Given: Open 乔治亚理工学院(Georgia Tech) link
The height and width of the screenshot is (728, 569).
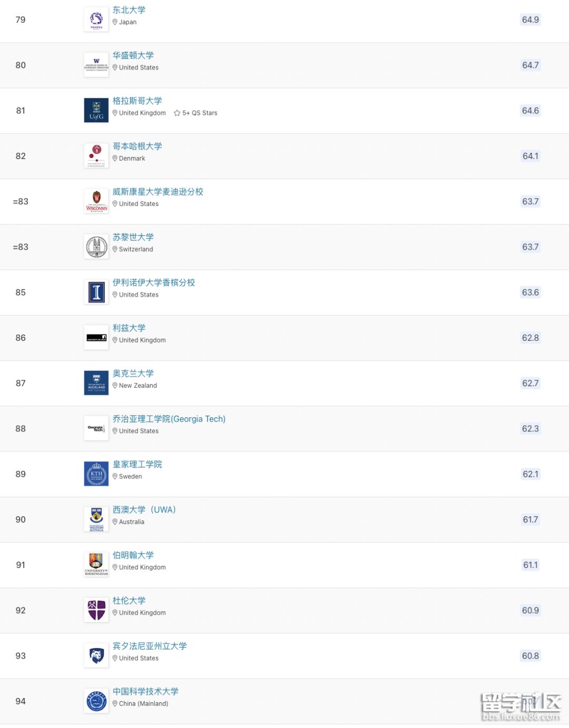Looking at the screenshot, I should point(169,419).
